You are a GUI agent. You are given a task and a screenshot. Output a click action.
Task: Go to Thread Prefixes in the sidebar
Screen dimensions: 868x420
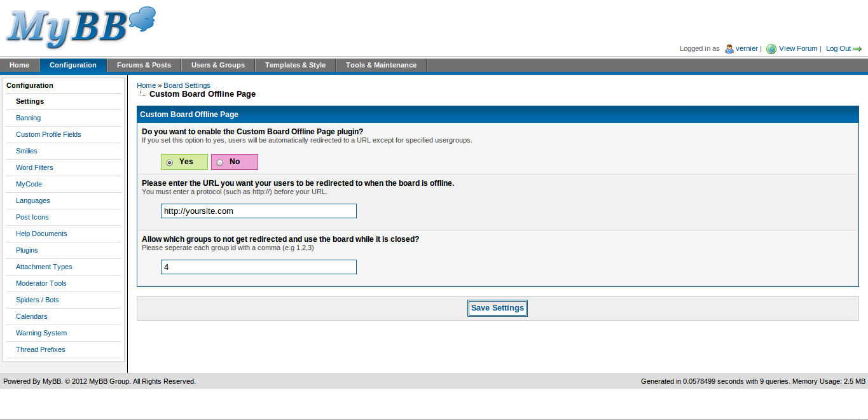[41, 349]
